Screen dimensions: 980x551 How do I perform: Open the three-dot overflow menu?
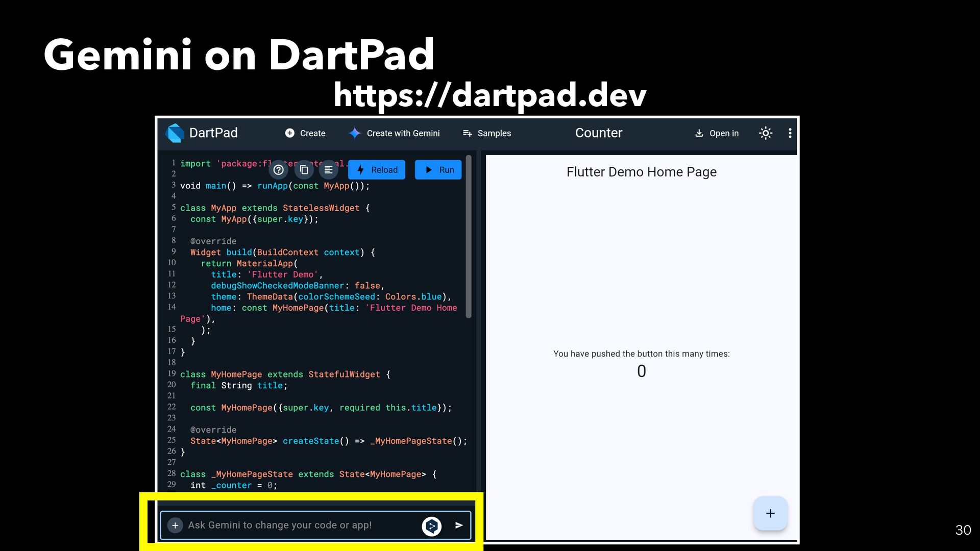[x=790, y=133]
